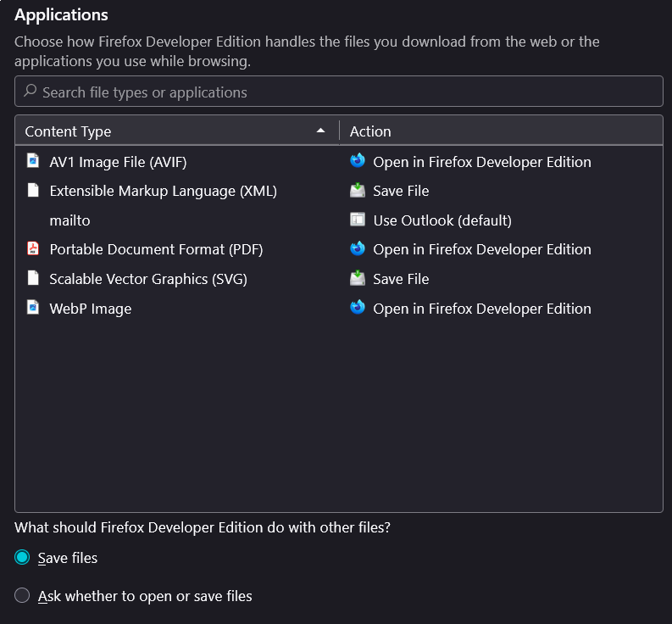Click the Outlook application icon for mailto
This screenshot has width=672, height=624.
(x=358, y=220)
